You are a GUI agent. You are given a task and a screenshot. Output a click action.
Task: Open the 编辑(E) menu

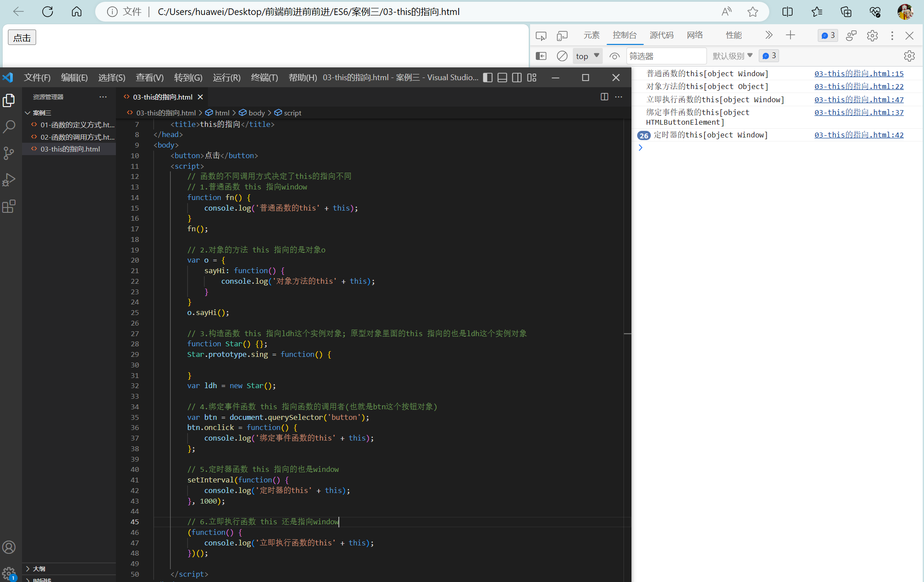pyautogui.click(x=74, y=78)
